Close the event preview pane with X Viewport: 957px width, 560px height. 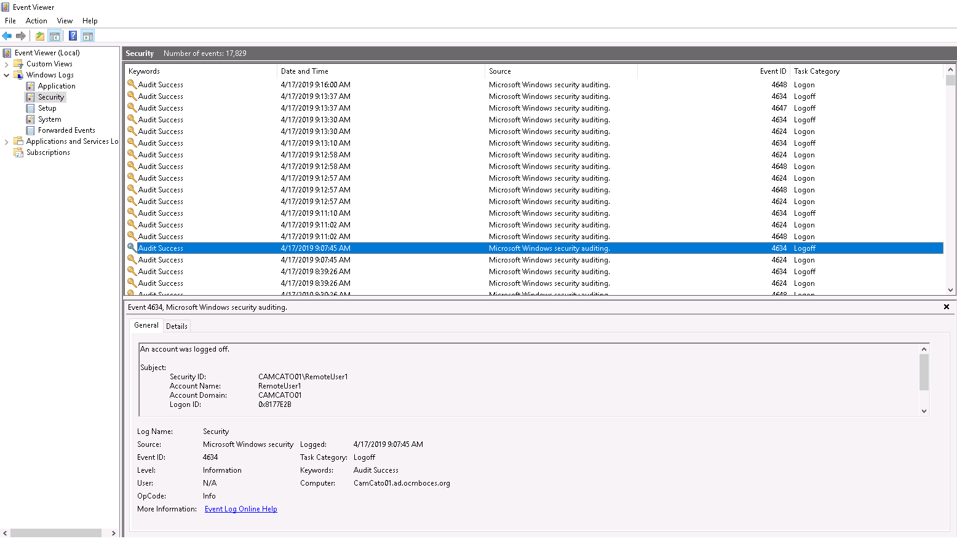click(946, 307)
